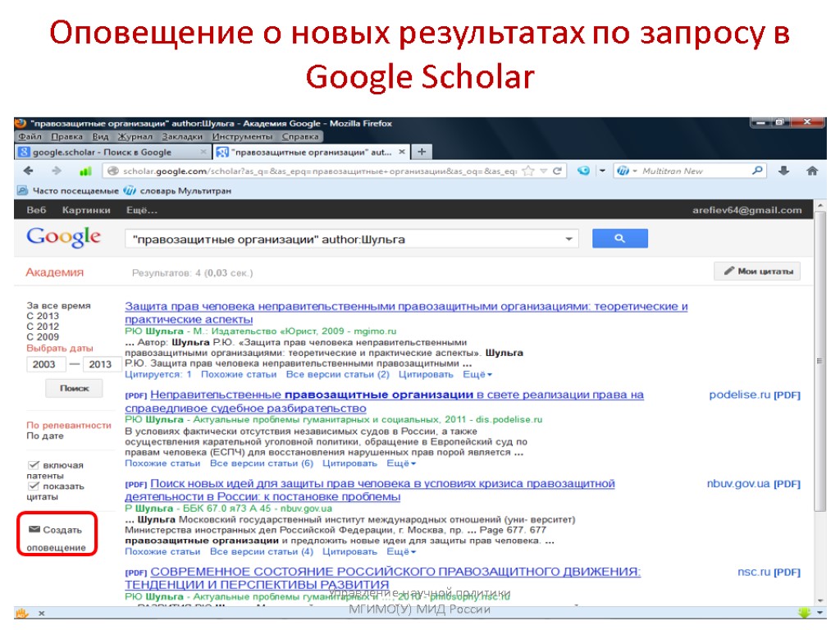Click the Multitran search magnifier icon

tap(757, 171)
